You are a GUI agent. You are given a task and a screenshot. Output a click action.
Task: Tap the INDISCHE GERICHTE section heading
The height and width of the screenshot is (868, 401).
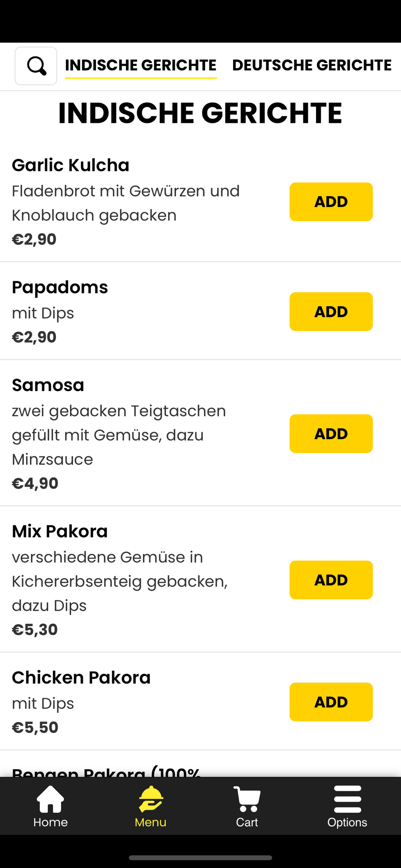200,113
